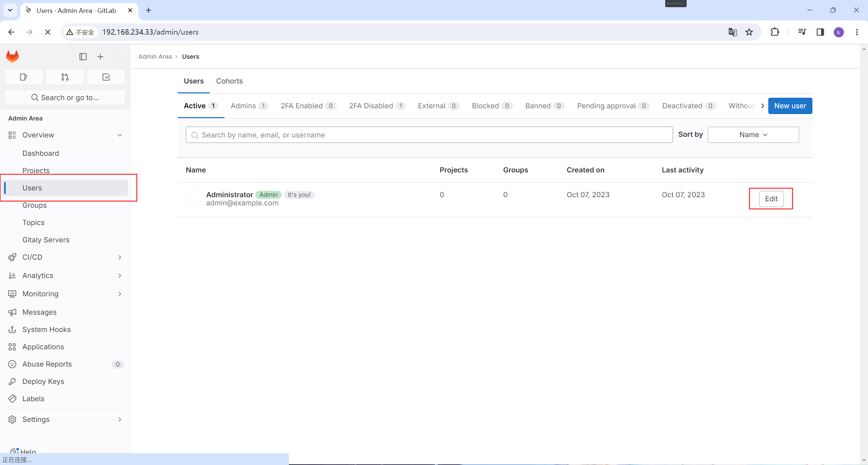The height and width of the screenshot is (465, 868).
Task: Switch to the Cohorts tab
Action: click(229, 81)
